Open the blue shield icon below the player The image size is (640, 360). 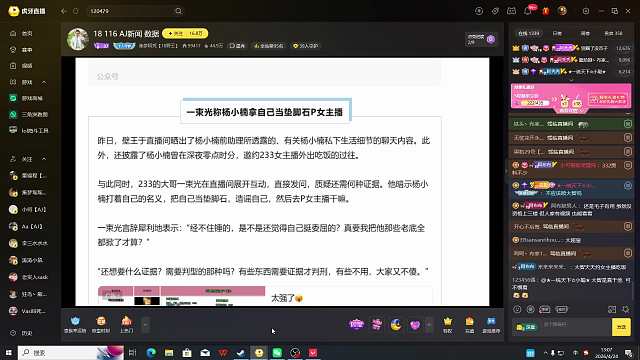[75, 324]
